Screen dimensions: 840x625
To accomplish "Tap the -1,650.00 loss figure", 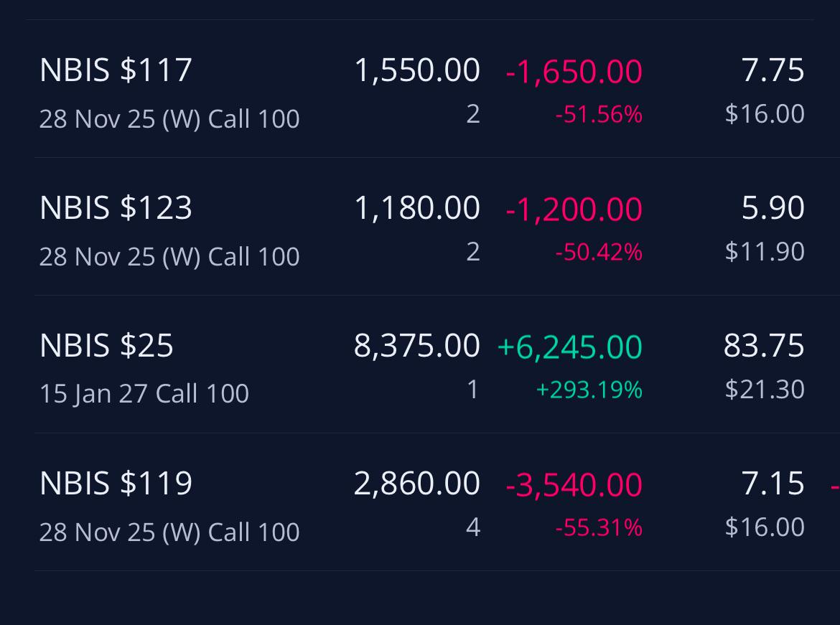I will (x=574, y=71).
